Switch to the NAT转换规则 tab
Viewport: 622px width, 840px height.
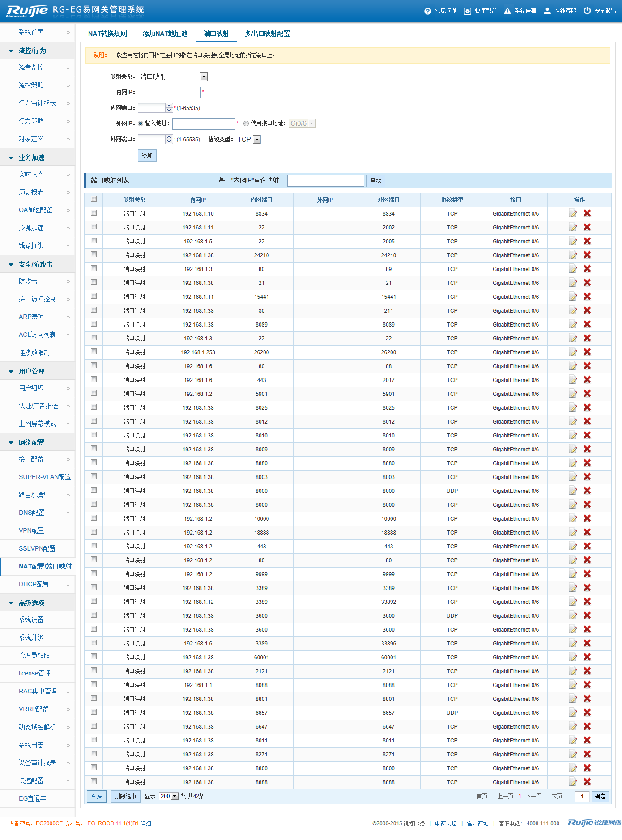click(107, 34)
